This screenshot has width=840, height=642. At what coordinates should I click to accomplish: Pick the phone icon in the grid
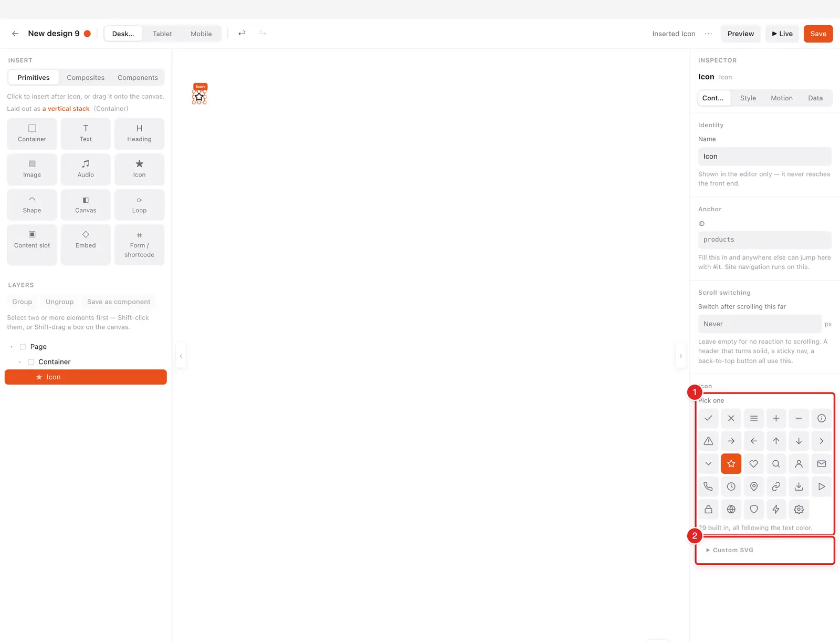tap(708, 486)
